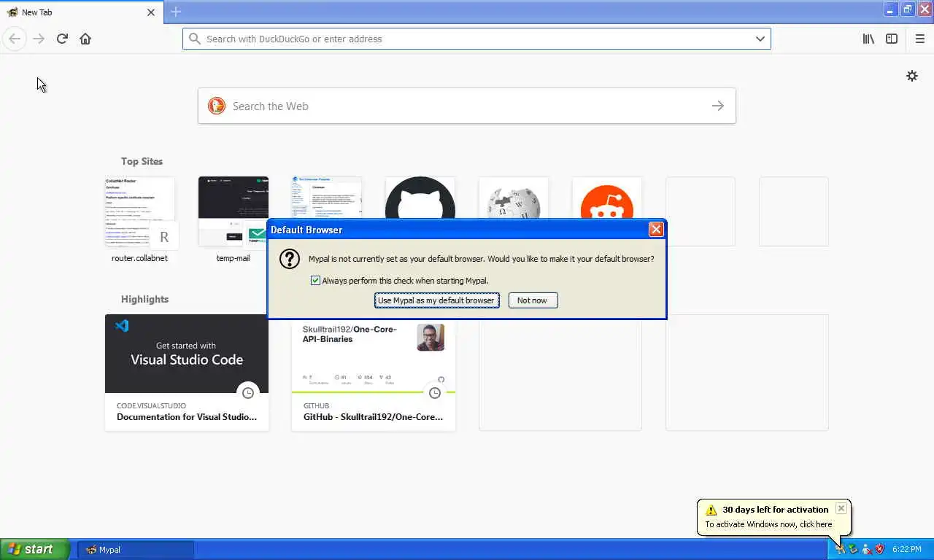Click the Forward arrow button
This screenshot has height=560, width=934.
coord(39,39)
